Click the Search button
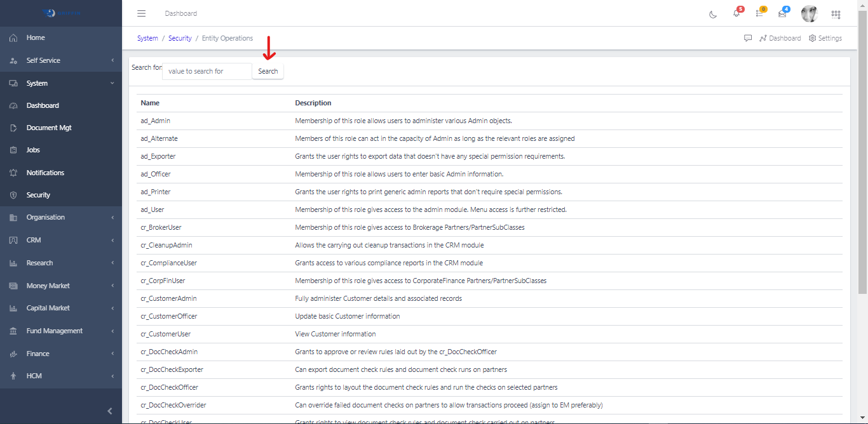This screenshot has height=424, width=868. [268, 70]
